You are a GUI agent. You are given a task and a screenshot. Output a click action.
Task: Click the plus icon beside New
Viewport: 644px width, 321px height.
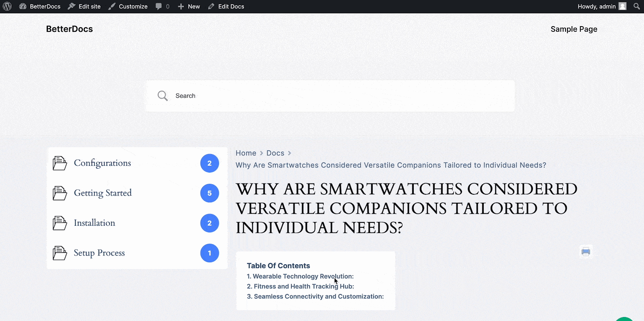coord(181,6)
